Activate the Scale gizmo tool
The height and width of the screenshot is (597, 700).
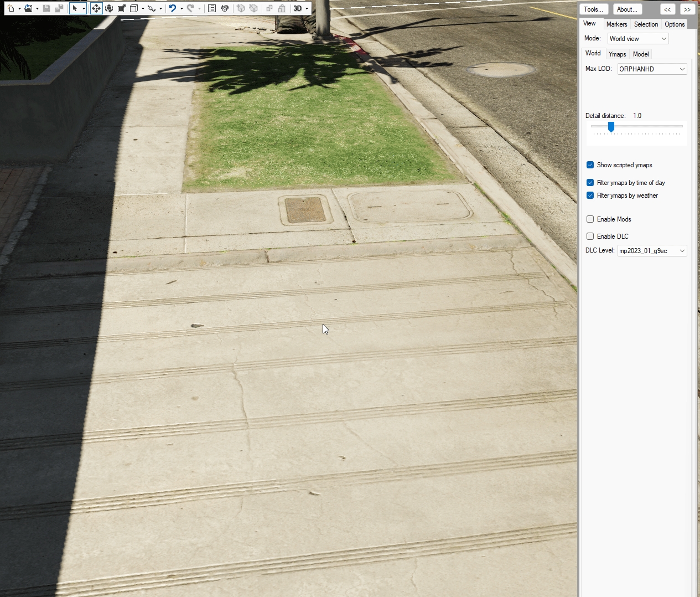(122, 8)
